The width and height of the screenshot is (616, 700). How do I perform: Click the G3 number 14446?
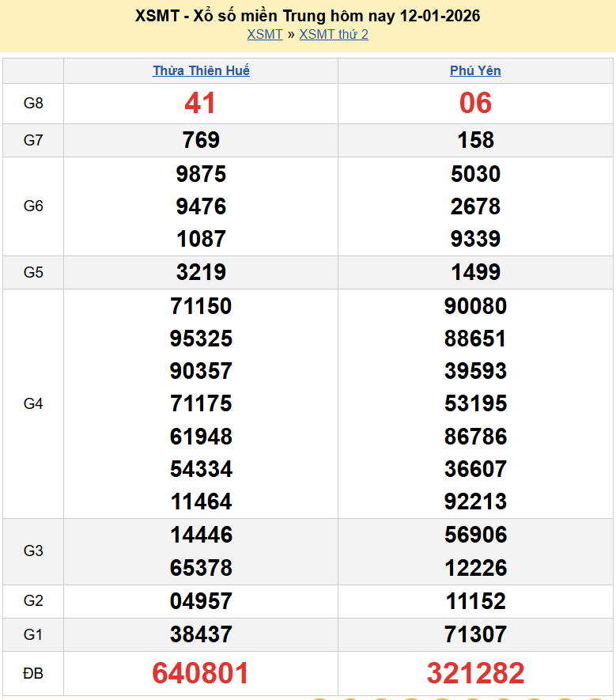click(x=201, y=535)
